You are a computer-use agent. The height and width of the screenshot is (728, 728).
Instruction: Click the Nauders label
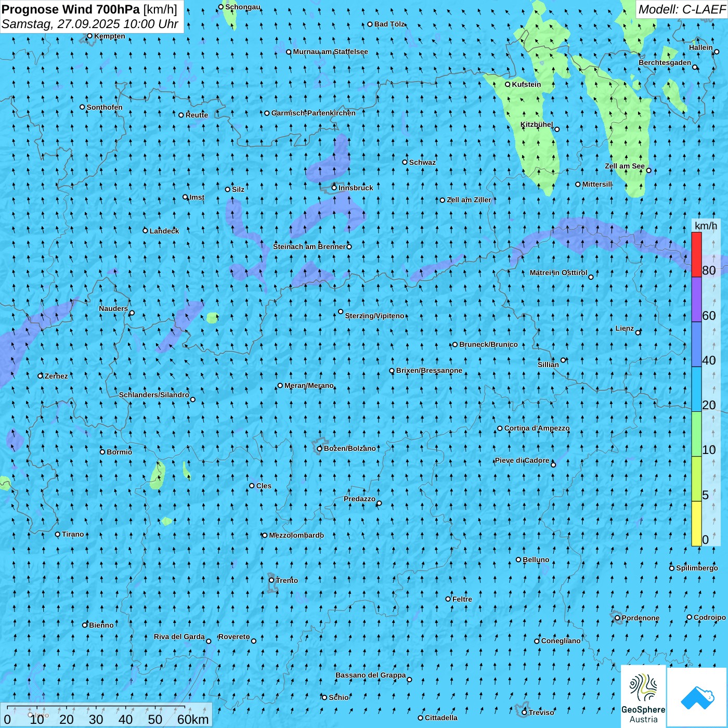coord(113,308)
